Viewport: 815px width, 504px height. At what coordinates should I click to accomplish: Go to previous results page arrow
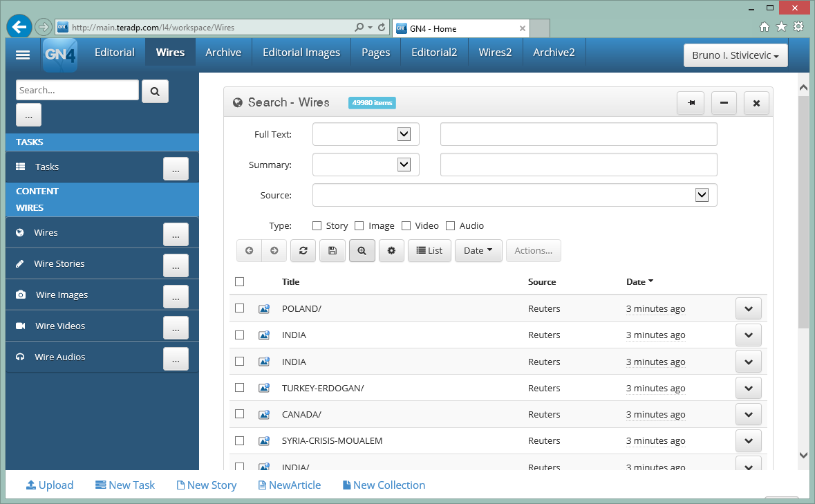pyautogui.click(x=249, y=250)
